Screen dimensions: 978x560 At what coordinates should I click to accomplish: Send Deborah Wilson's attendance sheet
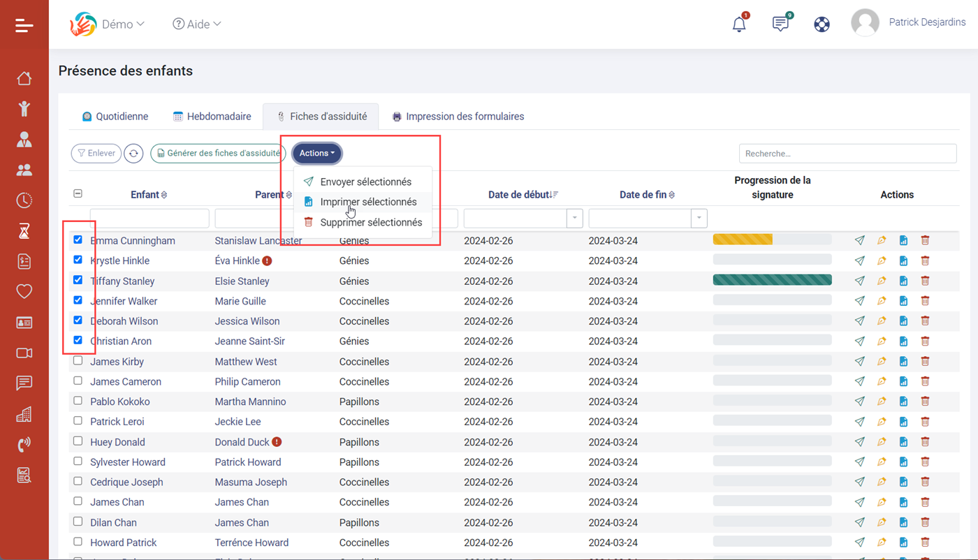[860, 321]
